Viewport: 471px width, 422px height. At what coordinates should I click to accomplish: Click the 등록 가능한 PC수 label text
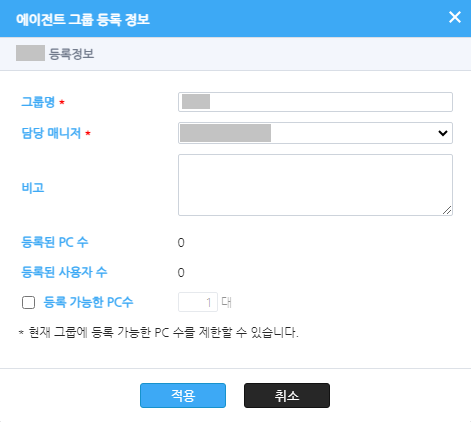88,302
